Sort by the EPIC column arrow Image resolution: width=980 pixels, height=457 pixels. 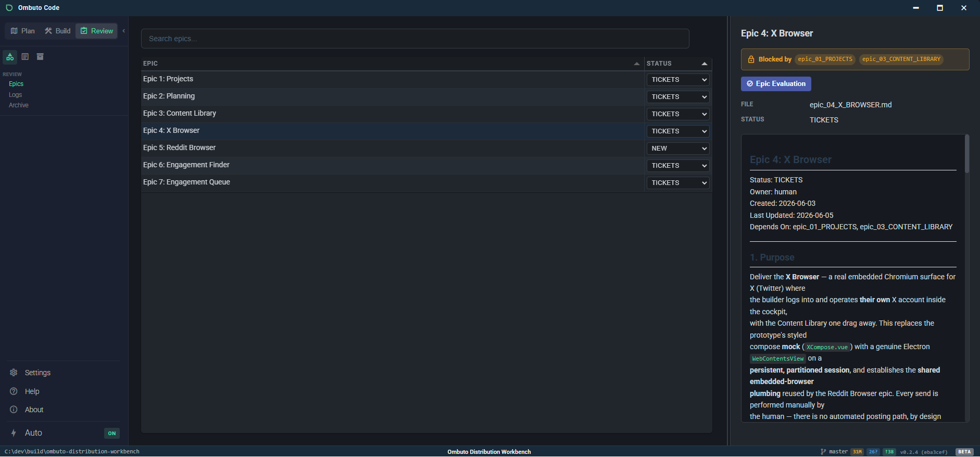click(636, 64)
